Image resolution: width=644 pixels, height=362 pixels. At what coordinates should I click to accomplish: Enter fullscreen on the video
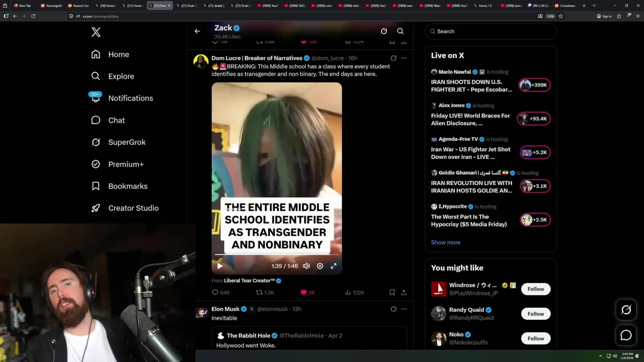334,266
